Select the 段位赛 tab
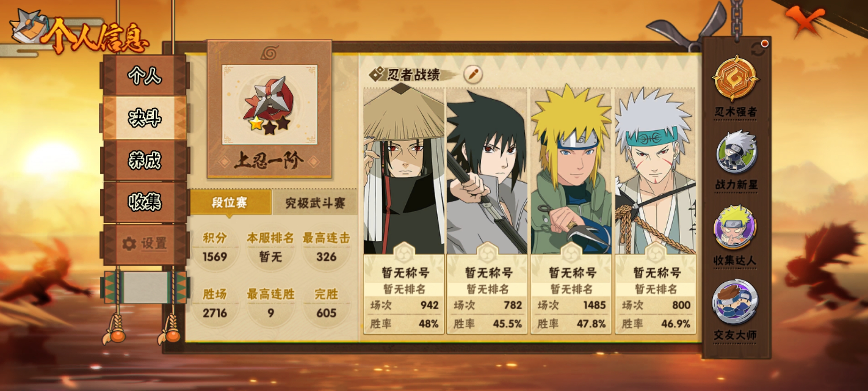This screenshot has height=391, width=868. pyautogui.click(x=230, y=202)
